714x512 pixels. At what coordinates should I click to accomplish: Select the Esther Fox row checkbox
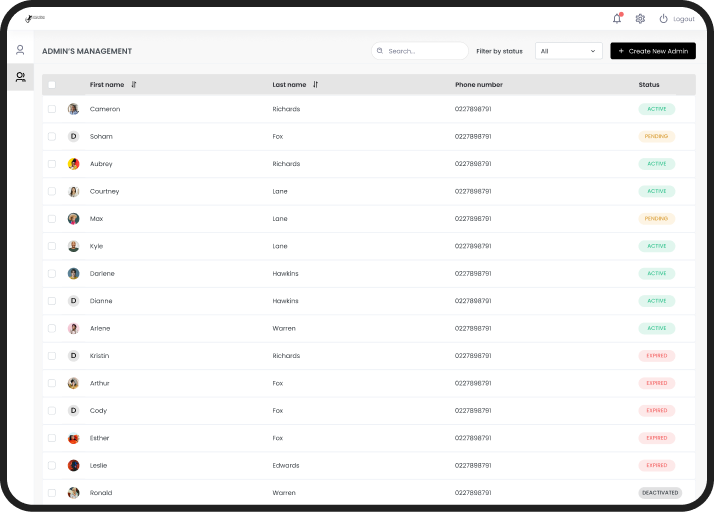[x=52, y=438]
